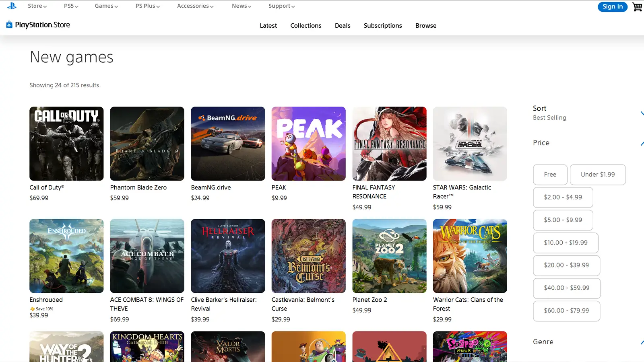Open the Enshrouded game thumbnail
Viewport: 644px width, 362px height.
coord(66,256)
